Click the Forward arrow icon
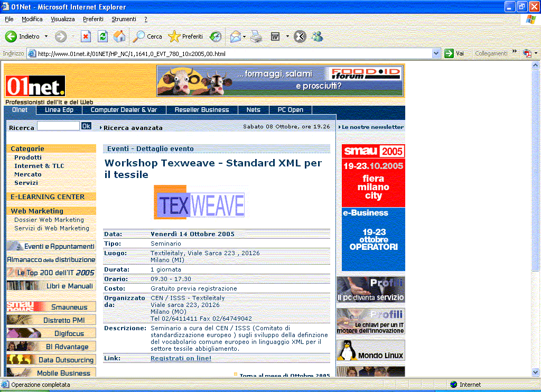The image size is (541, 392). 61,36
